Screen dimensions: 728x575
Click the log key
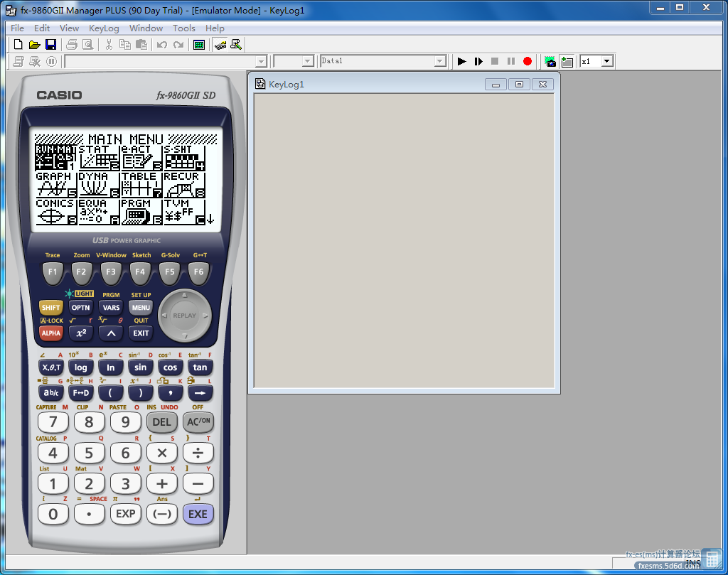(x=81, y=367)
